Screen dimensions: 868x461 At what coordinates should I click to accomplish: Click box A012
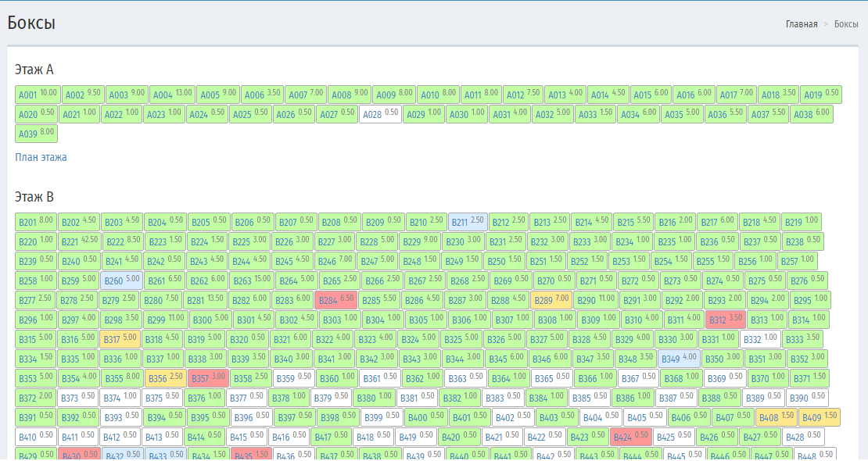(522, 95)
